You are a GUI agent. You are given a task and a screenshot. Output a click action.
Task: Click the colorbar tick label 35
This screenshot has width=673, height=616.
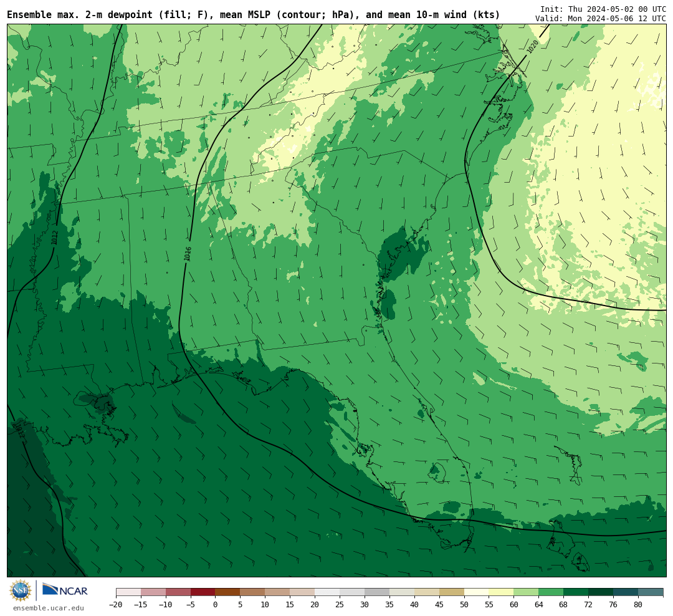tap(389, 604)
